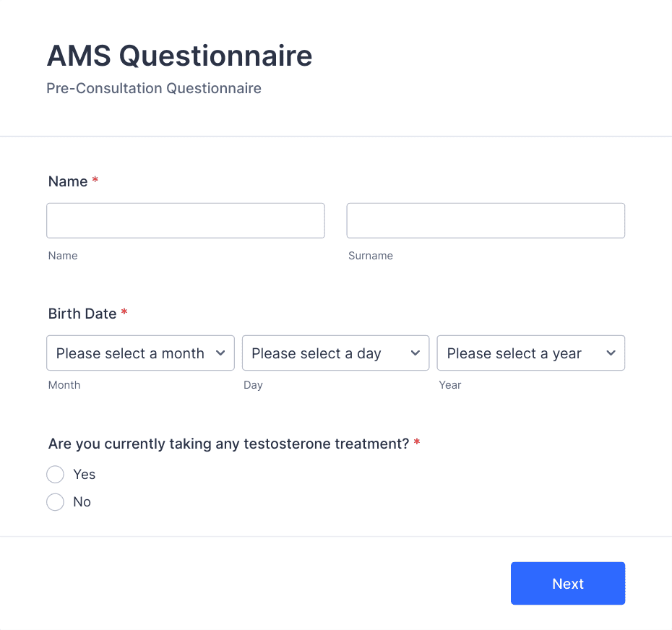The width and height of the screenshot is (672, 630).
Task: Click inside the Surname input field
Action: pos(485,220)
